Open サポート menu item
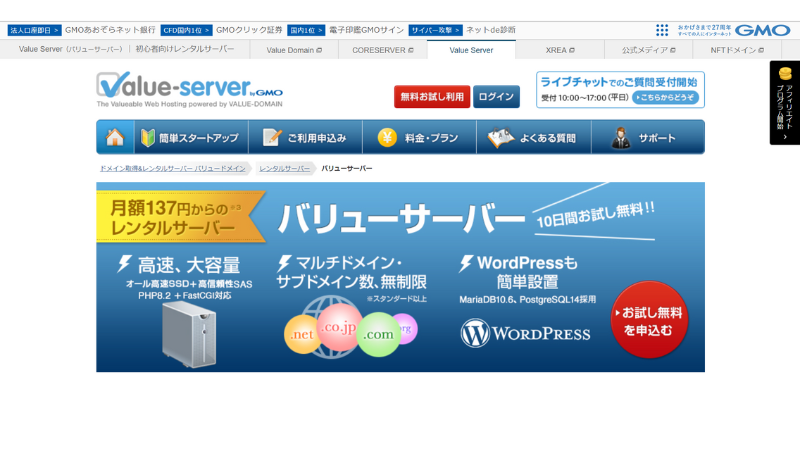Screen dimensions: 800x450 (x=648, y=137)
